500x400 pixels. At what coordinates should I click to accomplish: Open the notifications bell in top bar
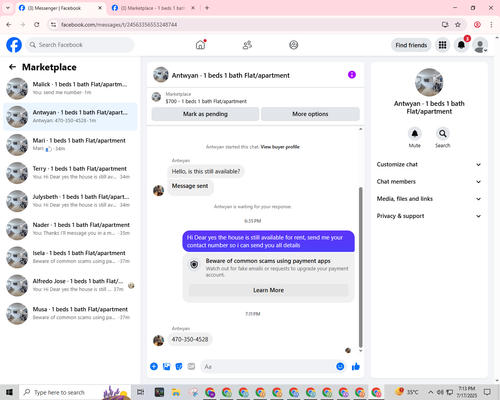click(x=461, y=45)
